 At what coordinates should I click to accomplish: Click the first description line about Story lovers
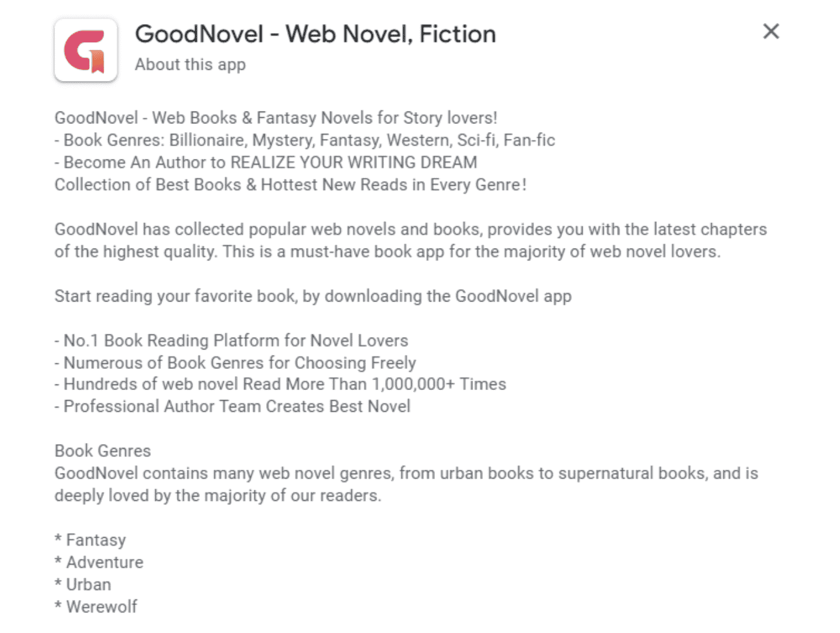pyautogui.click(x=276, y=118)
